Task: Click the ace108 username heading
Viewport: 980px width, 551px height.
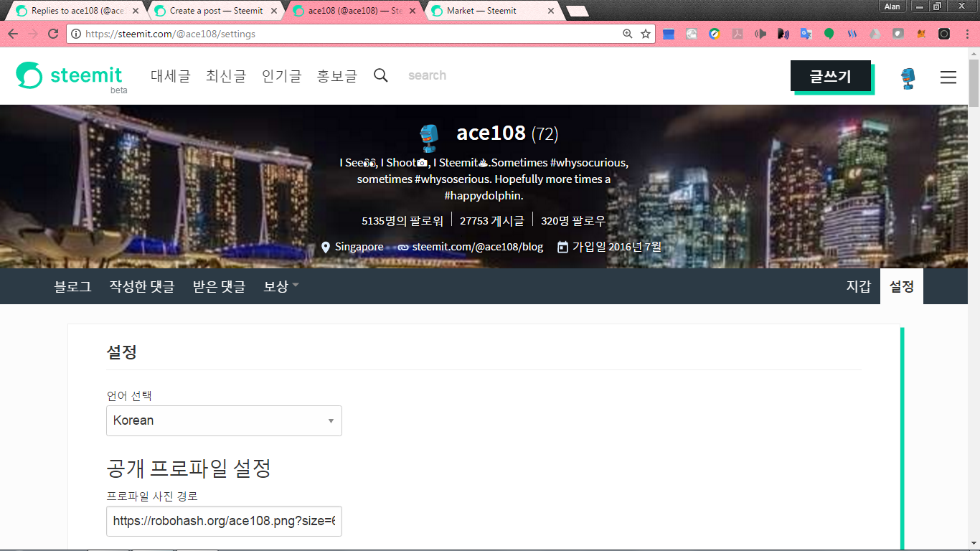Action: (491, 133)
